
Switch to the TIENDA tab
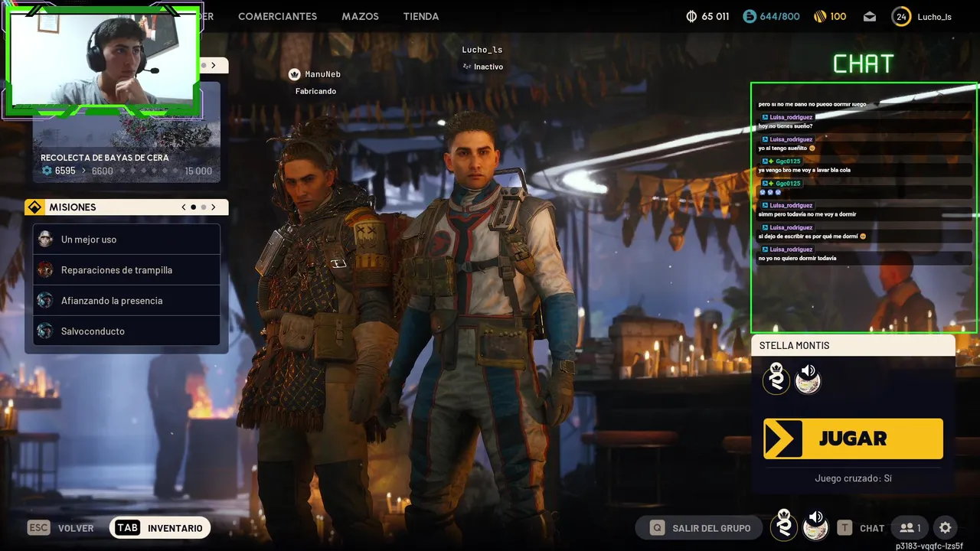click(x=421, y=16)
